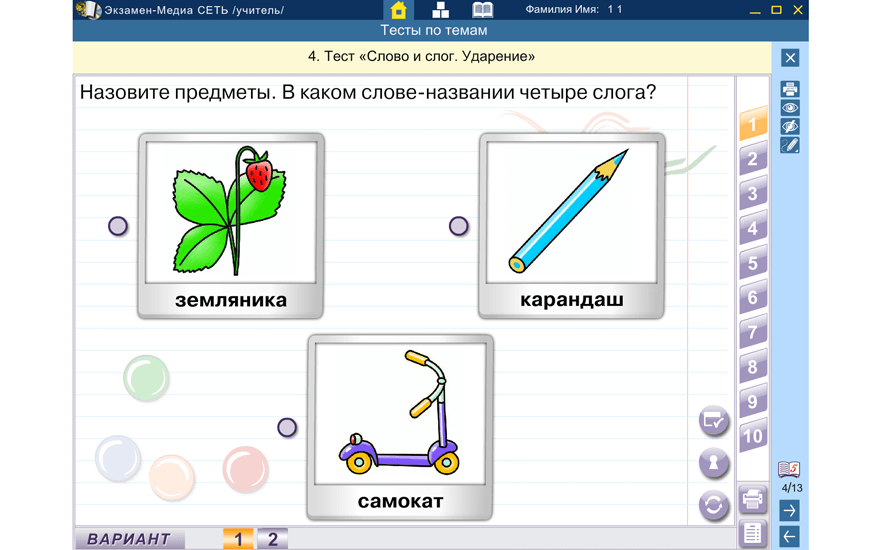Click the карандаш word label

click(571, 300)
